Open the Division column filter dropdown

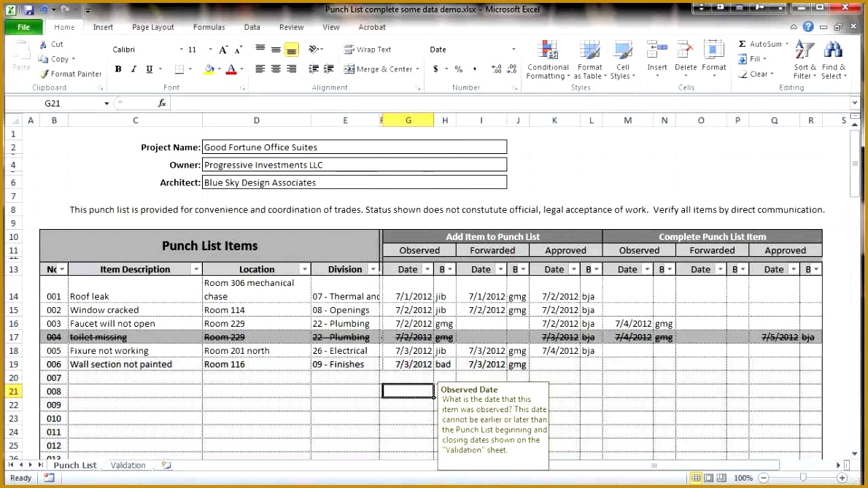373,268
